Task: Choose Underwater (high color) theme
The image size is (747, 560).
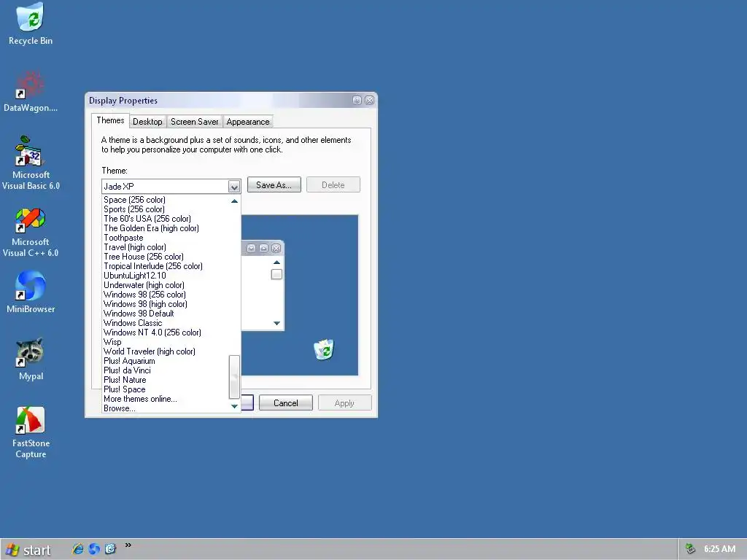Action: 166,285
